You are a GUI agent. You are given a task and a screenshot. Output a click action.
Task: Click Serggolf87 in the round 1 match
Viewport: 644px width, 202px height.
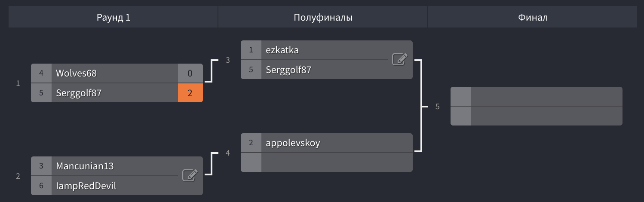point(78,93)
